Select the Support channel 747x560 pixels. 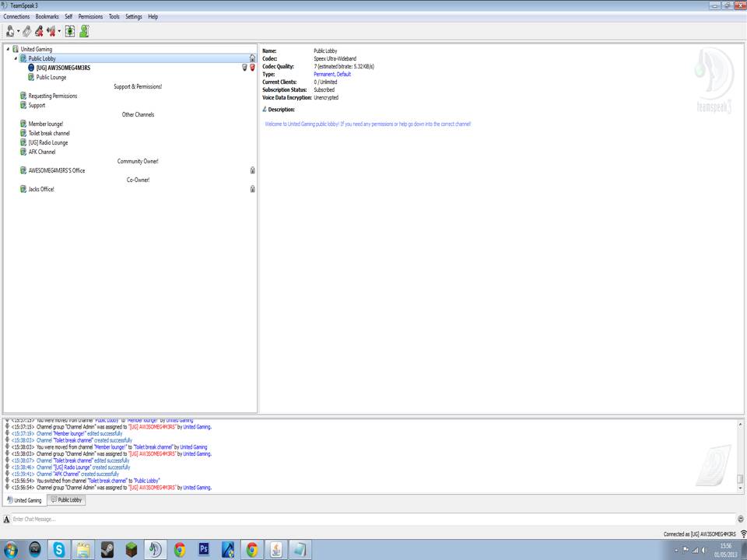tap(37, 105)
